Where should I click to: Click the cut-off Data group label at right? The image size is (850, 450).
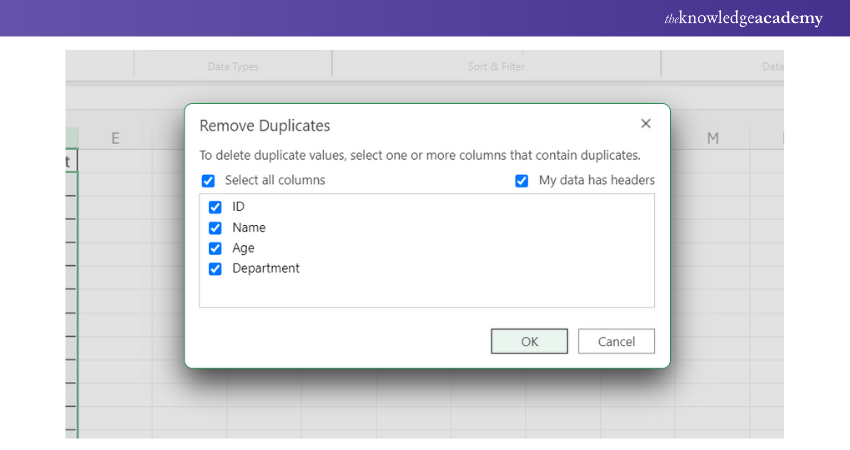pyautogui.click(x=771, y=67)
